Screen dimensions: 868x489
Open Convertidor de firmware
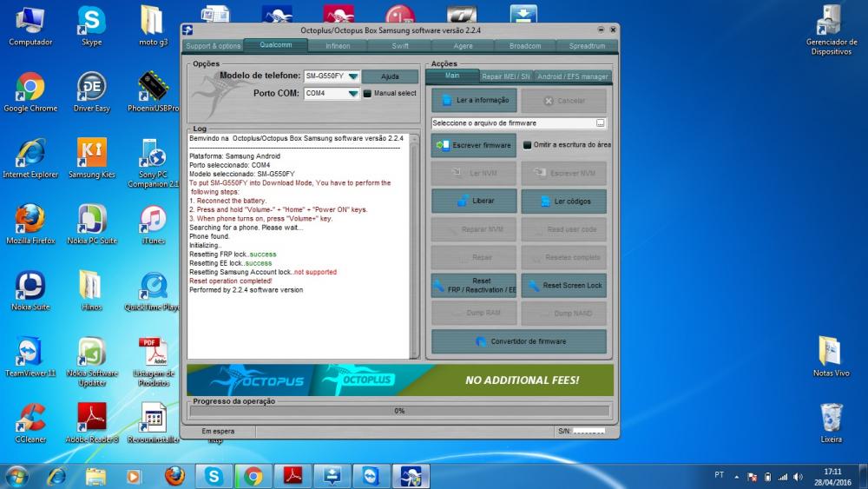519,341
